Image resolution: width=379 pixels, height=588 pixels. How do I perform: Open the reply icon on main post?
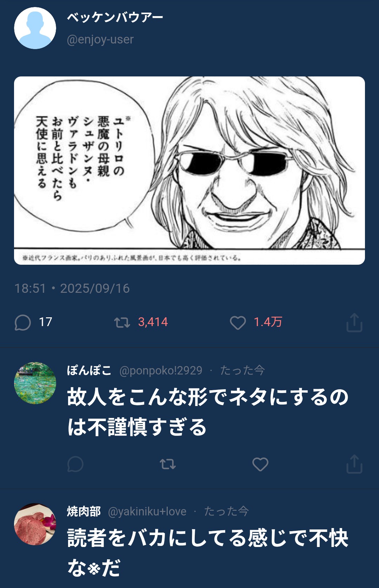[23, 323]
